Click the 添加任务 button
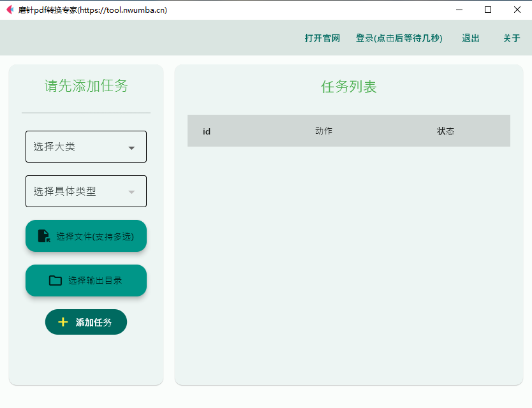 point(86,322)
